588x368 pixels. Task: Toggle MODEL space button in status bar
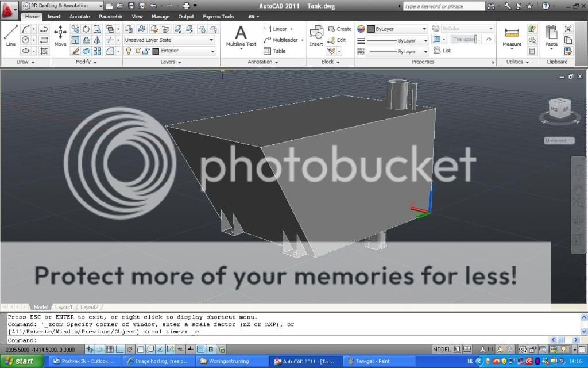(x=442, y=349)
